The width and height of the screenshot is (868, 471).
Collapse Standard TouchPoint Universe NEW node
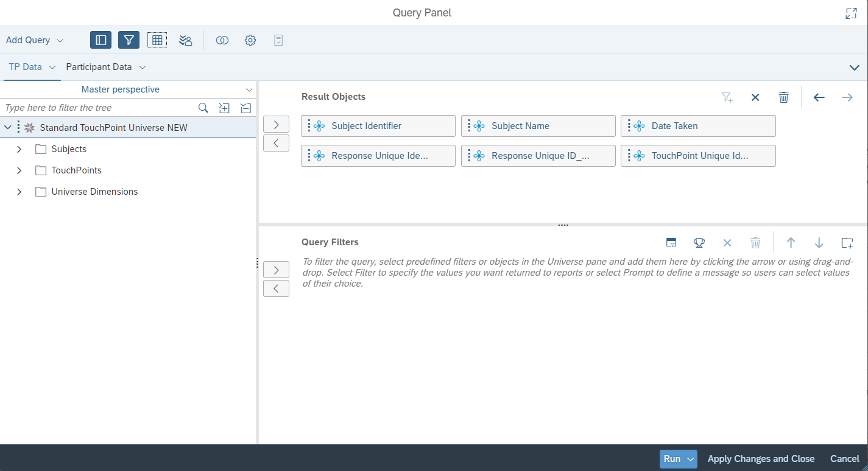pos(8,128)
